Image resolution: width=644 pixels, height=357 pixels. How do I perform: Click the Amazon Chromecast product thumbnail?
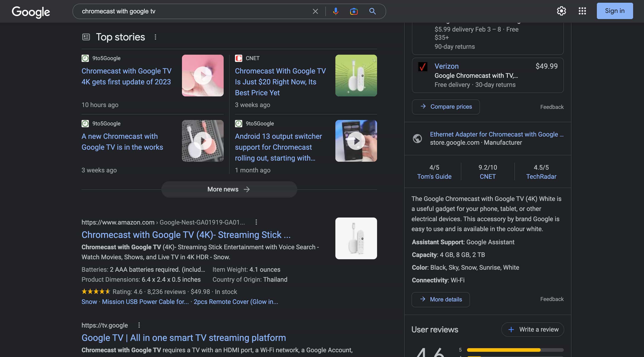(356, 238)
